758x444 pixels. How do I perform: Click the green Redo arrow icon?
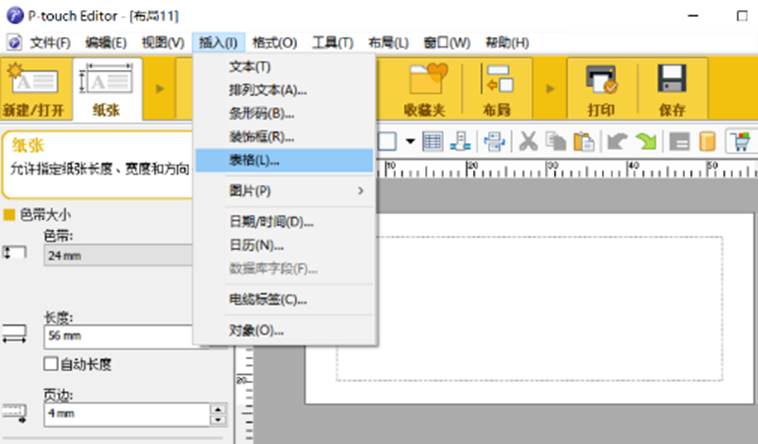click(646, 142)
